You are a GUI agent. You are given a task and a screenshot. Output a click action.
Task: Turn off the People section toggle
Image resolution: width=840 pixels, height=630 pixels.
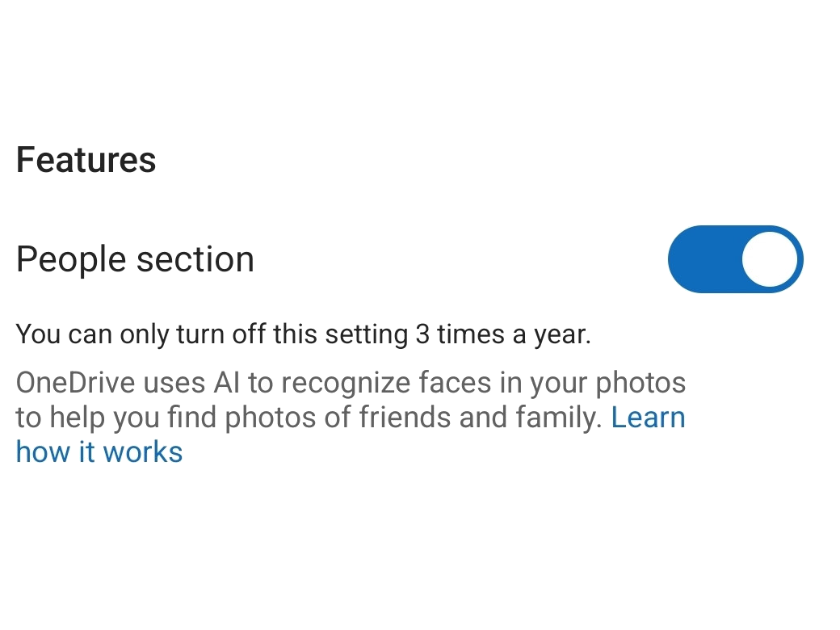coord(735,259)
